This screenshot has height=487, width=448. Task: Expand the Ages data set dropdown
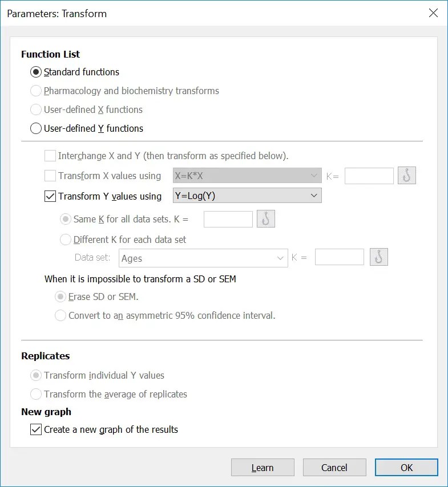tap(281, 258)
